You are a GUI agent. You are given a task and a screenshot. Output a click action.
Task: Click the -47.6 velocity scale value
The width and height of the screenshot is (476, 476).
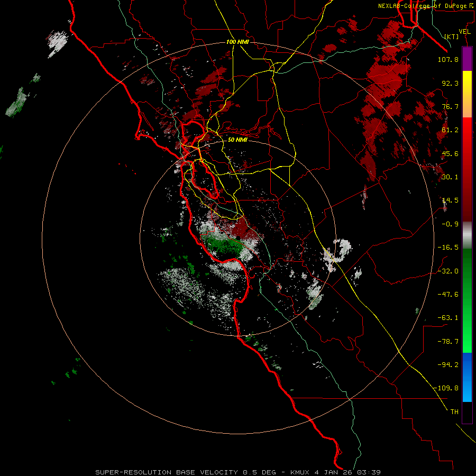[x=448, y=295]
